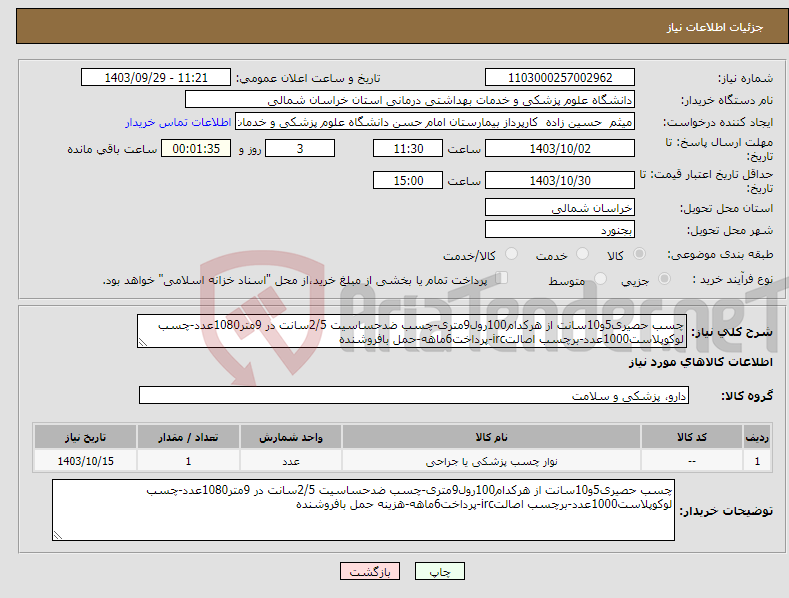Click the تاریخ نیاز column header
The image size is (789, 598).
click(x=86, y=437)
